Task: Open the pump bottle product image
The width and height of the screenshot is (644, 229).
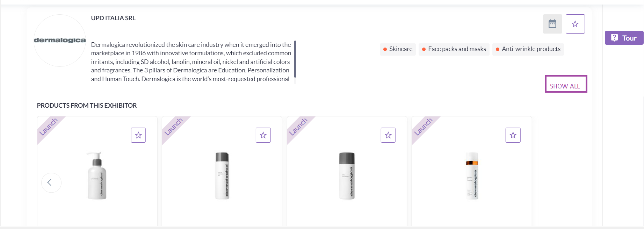Action: click(97, 176)
